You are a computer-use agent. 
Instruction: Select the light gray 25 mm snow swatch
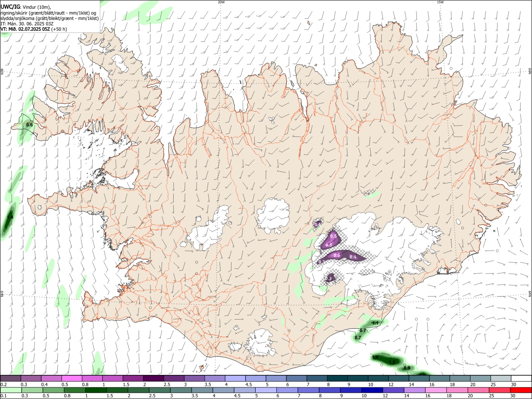pos(500,379)
